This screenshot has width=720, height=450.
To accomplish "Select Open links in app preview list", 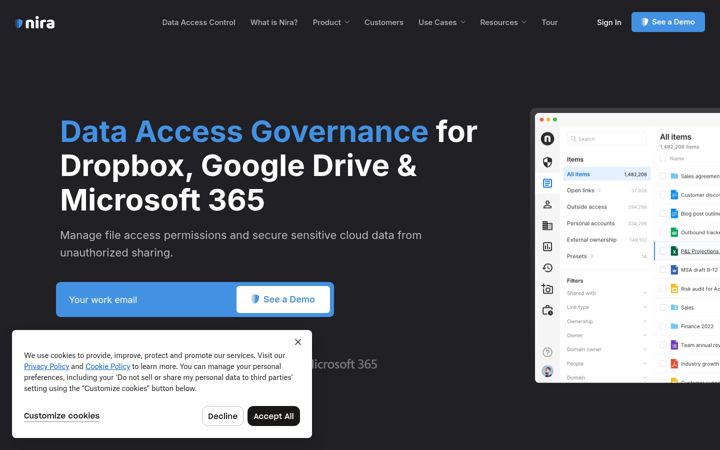I will coord(607,190).
